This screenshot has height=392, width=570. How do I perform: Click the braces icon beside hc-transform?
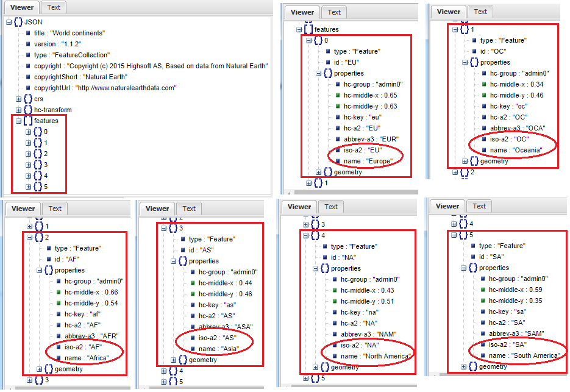[x=28, y=110]
